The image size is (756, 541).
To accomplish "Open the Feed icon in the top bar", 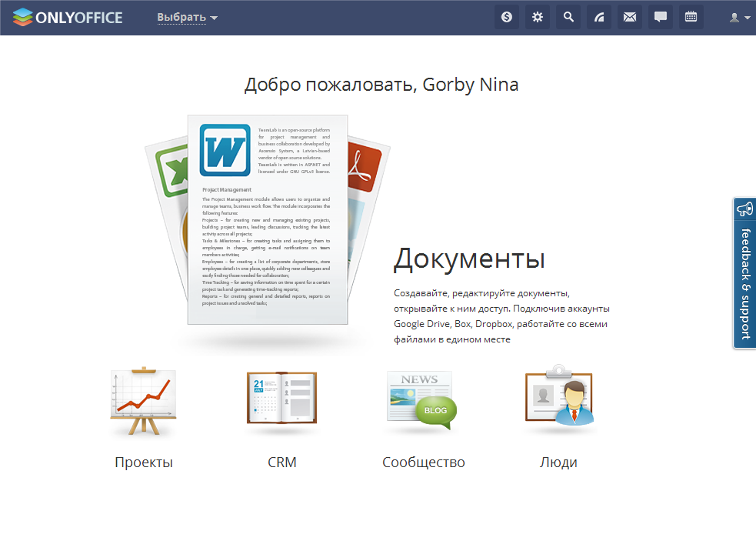I will click(x=599, y=16).
